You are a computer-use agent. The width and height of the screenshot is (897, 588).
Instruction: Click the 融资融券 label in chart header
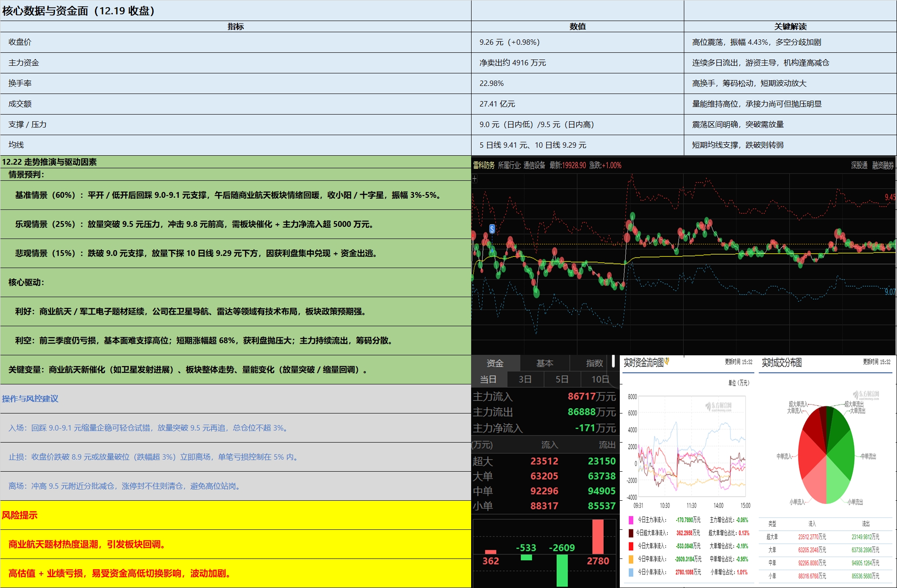[883, 166]
